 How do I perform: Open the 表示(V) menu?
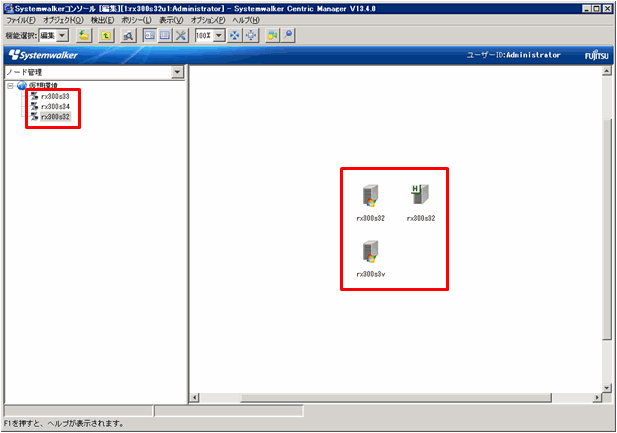point(171,20)
